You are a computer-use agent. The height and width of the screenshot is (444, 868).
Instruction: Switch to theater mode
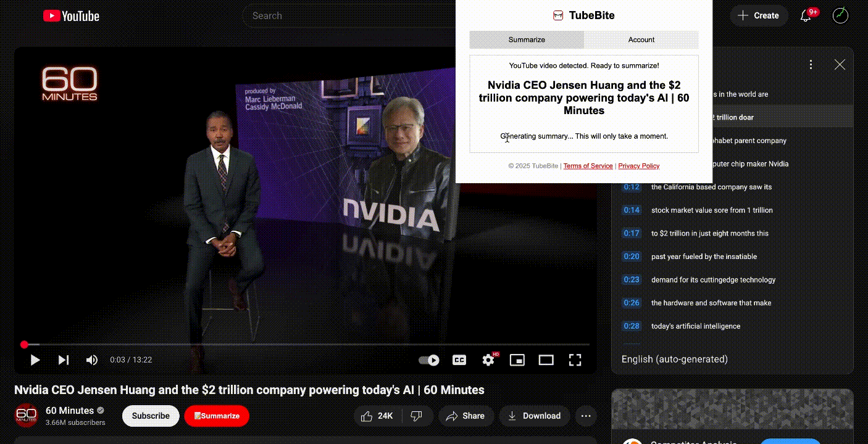click(546, 360)
